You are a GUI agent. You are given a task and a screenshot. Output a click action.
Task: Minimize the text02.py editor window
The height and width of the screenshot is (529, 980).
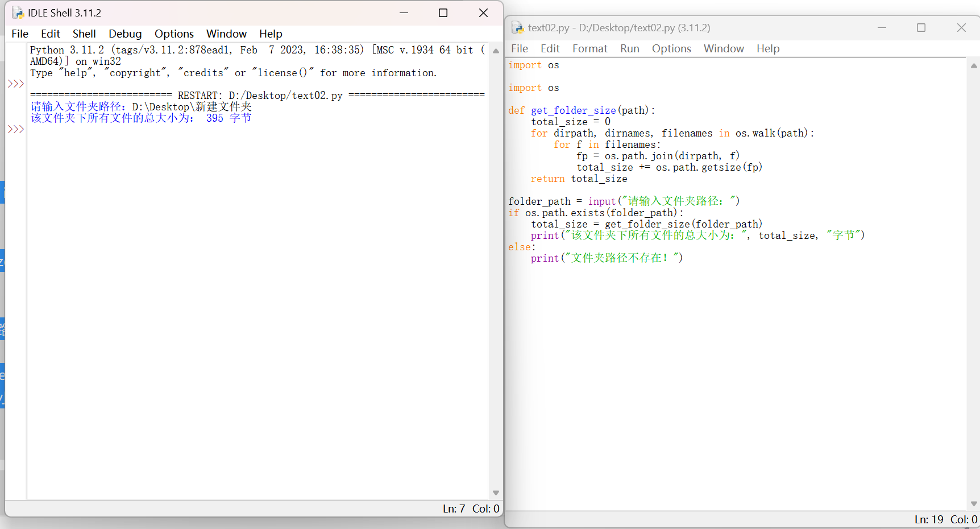(882, 27)
